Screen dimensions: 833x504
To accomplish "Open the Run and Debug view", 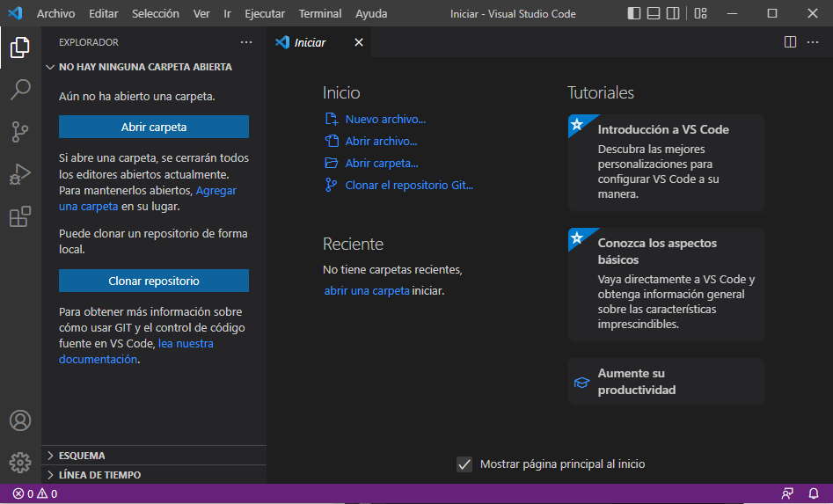I will coord(20,174).
